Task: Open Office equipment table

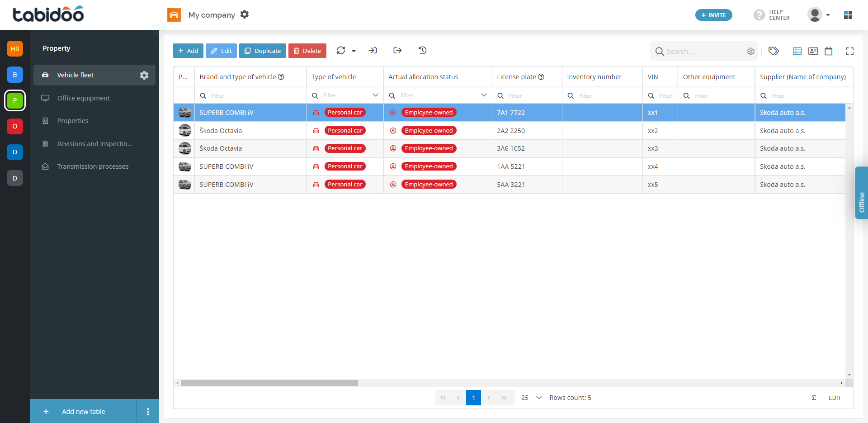Action: point(94,98)
